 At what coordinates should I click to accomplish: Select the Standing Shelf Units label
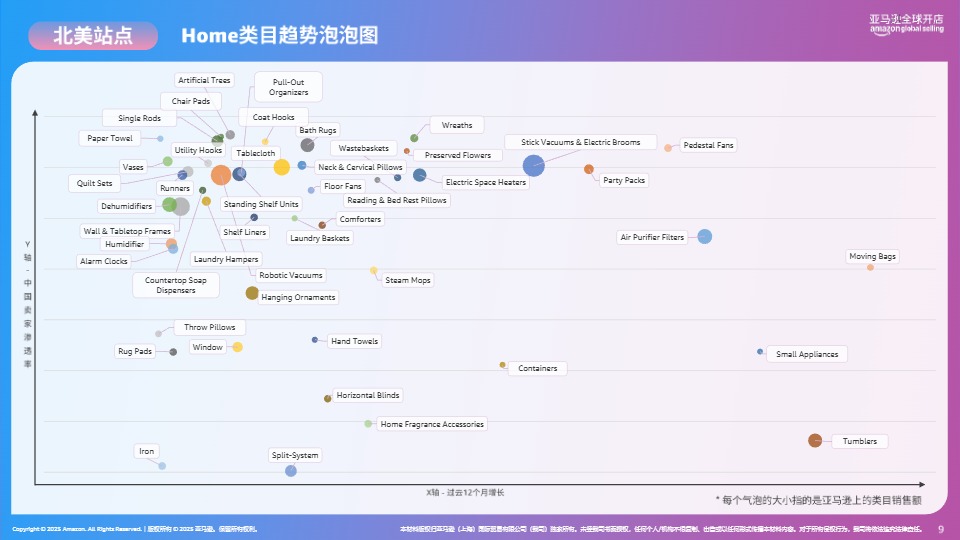tap(261, 204)
